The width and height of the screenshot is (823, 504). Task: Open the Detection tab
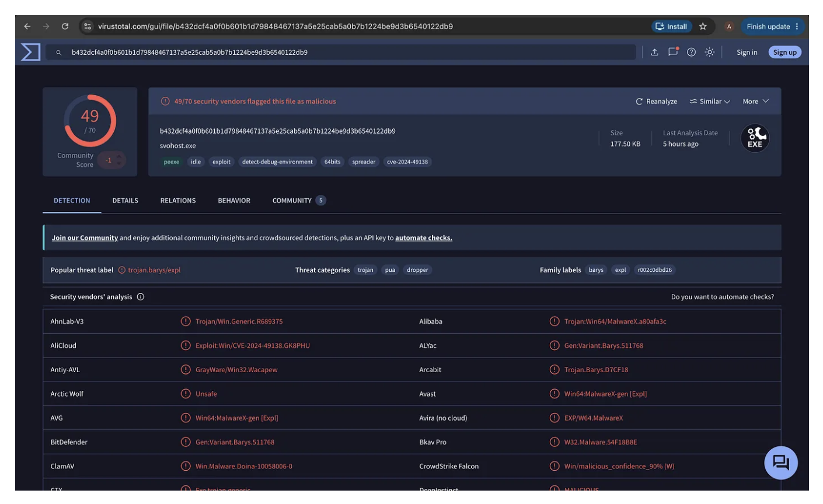coord(72,201)
